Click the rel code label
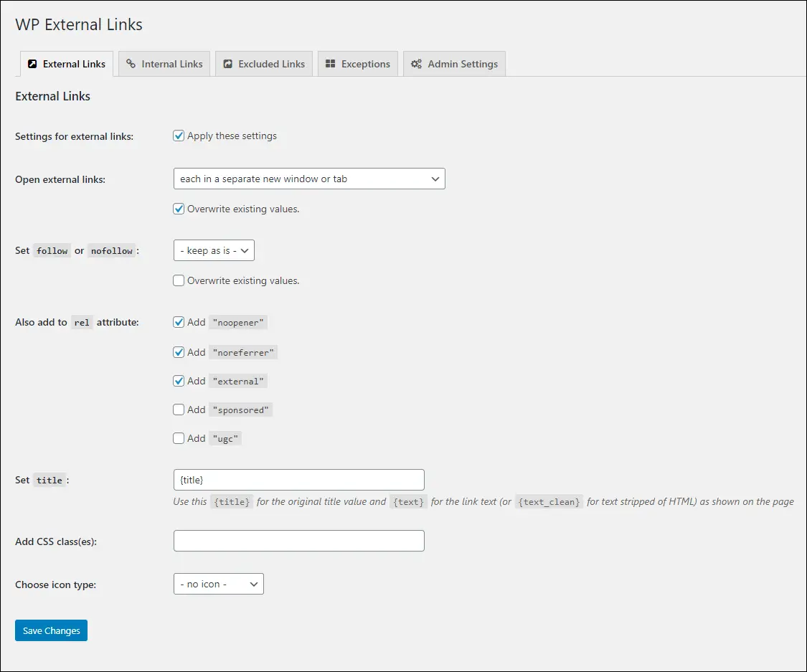 pos(82,323)
